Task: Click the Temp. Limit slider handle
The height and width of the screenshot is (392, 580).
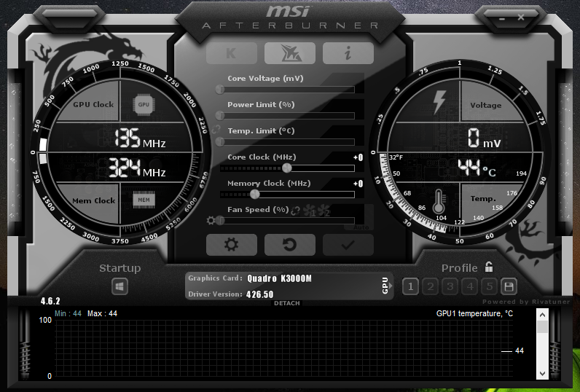Action: [x=220, y=141]
